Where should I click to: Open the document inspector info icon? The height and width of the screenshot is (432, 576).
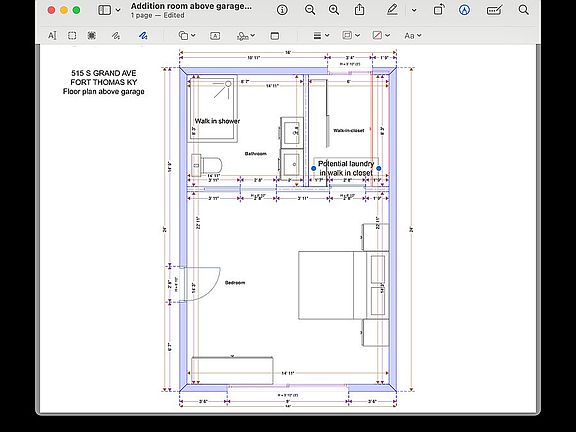[282, 10]
